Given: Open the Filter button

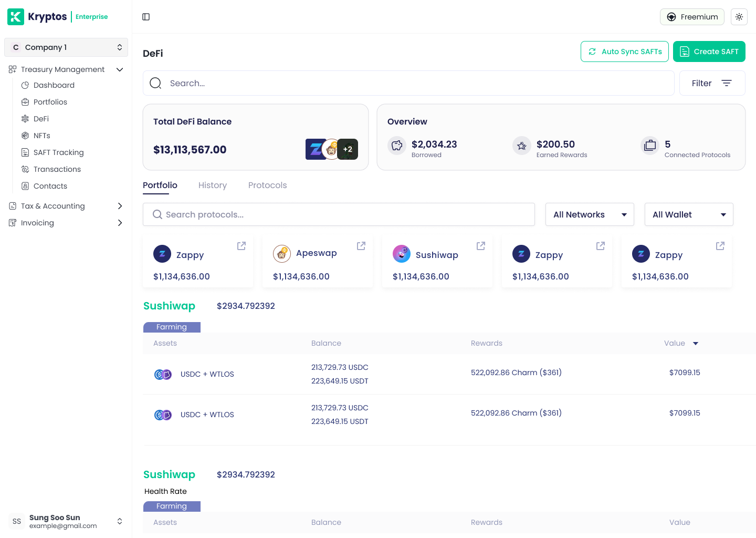Looking at the screenshot, I should coord(712,83).
